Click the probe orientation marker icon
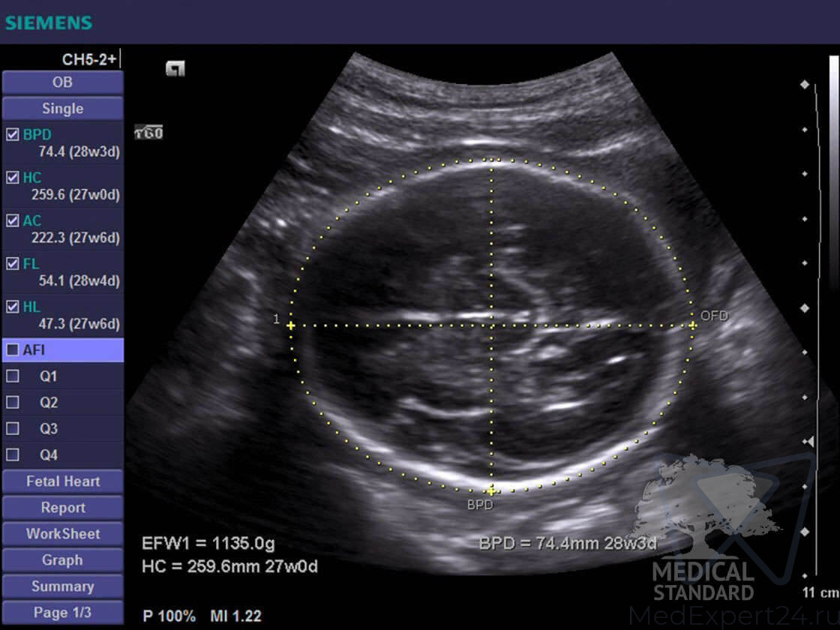Image resolution: width=840 pixels, height=630 pixels. click(175, 69)
